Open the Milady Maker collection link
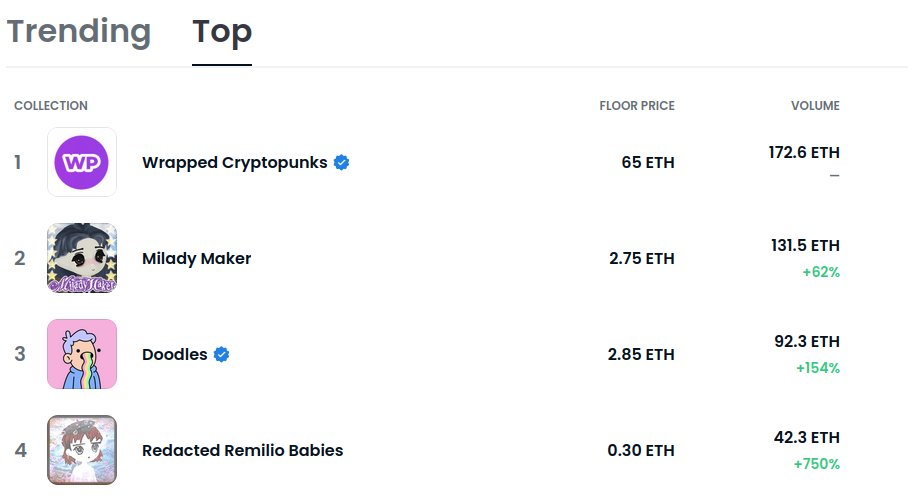This screenshot has height=500, width=908. 196,258
